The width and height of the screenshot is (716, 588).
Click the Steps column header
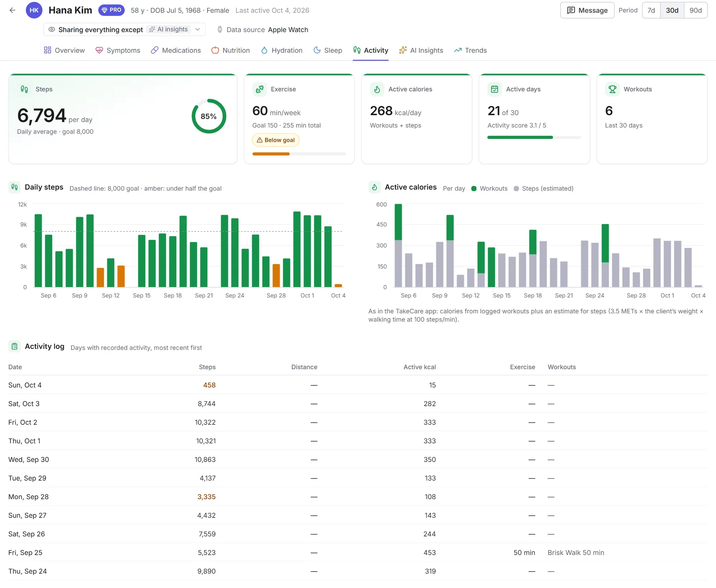[207, 367]
